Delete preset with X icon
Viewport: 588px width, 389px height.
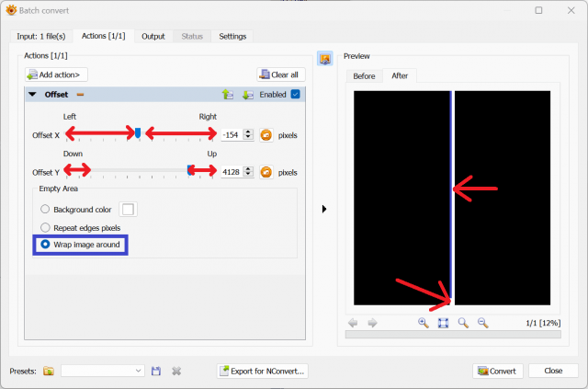(176, 371)
